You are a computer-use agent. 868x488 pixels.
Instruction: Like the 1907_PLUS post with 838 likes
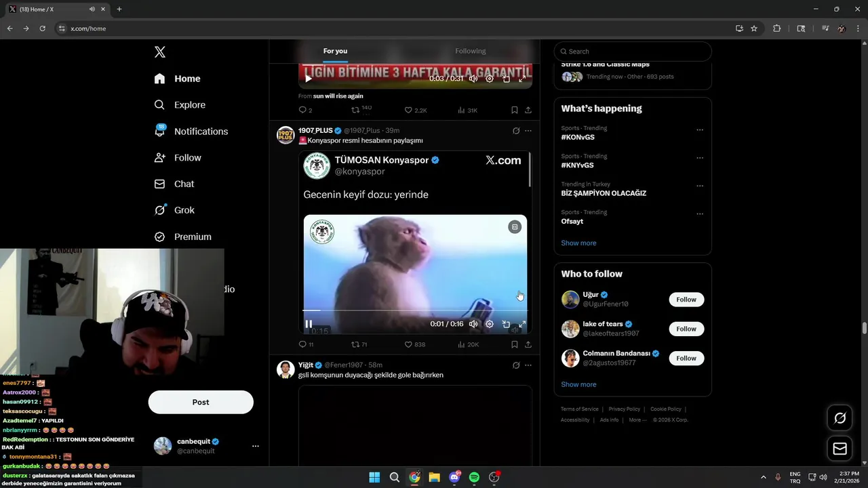pyautogui.click(x=415, y=344)
